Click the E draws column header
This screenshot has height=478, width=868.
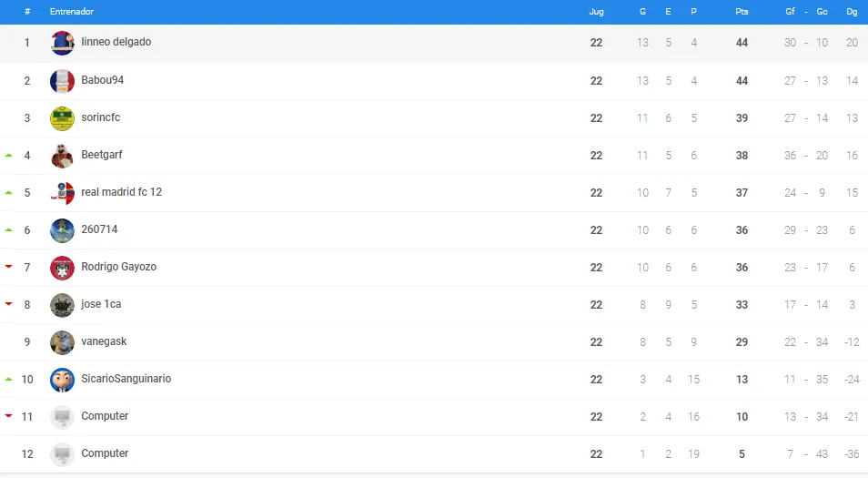[x=668, y=12]
